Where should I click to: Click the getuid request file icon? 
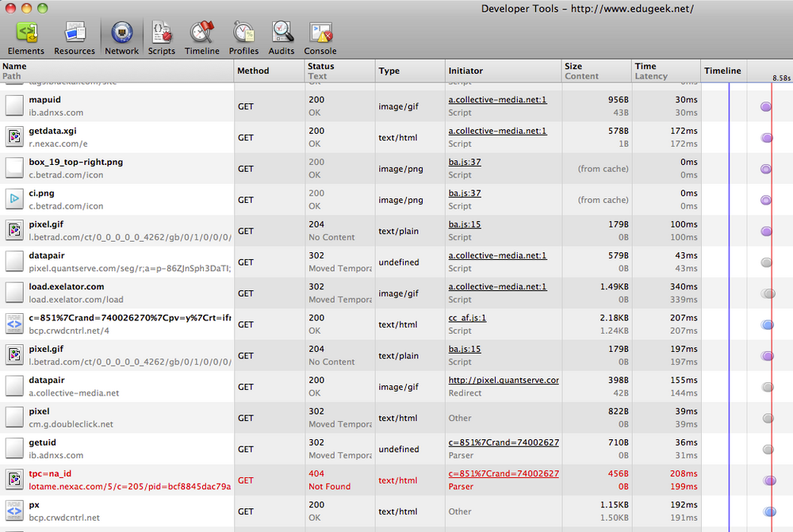[x=14, y=449]
